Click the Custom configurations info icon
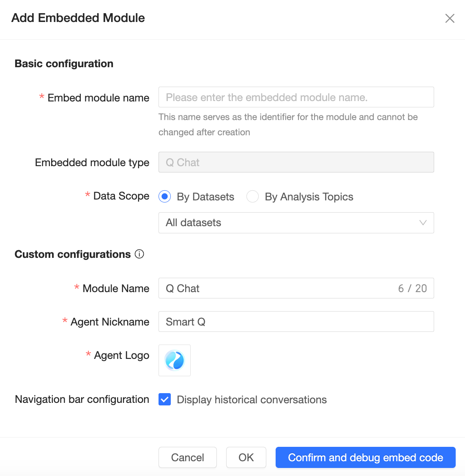Viewport: 465px width, 476px height. pos(139,254)
